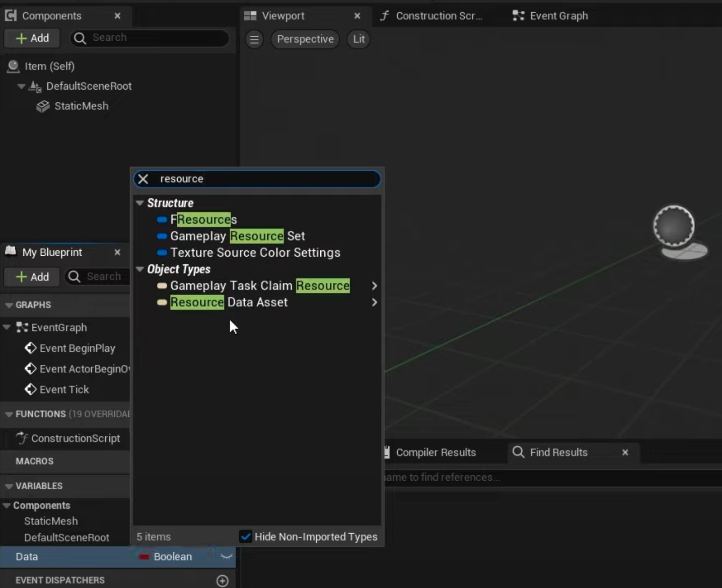722x588 pixels.
Task: Expand Resource Data Asset submenu arrow
Action: coord(374,303)
